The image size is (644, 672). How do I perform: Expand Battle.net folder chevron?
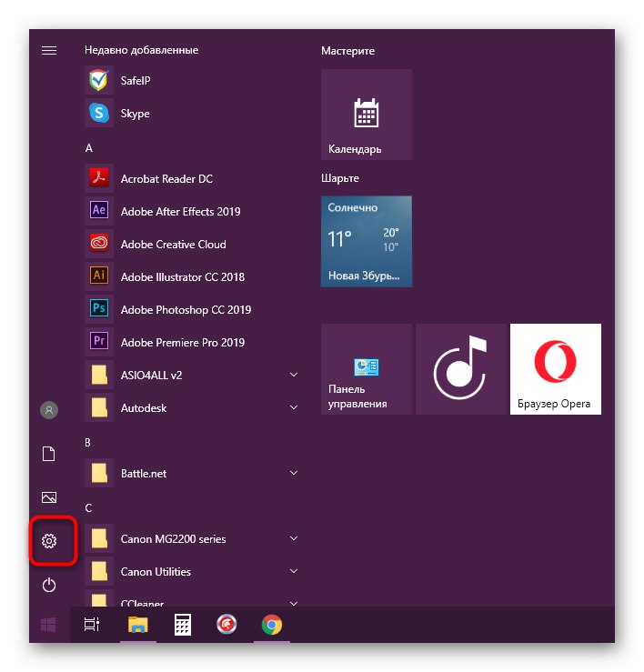[294, 473]
